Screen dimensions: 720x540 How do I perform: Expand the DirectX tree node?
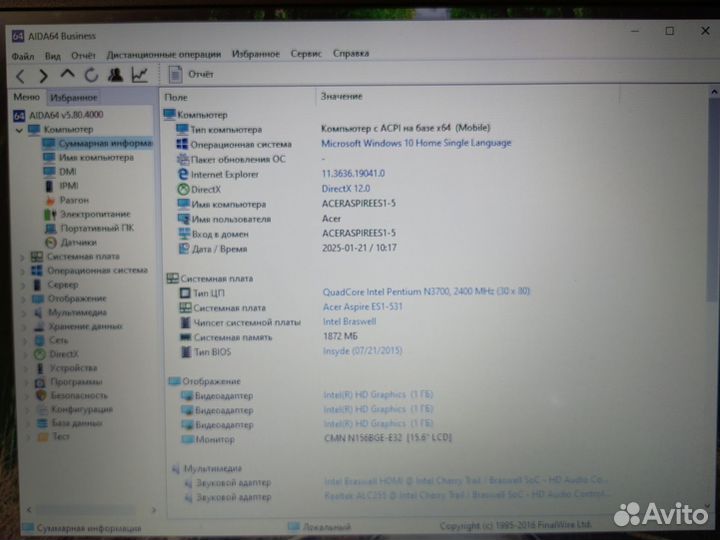point(26,355)
